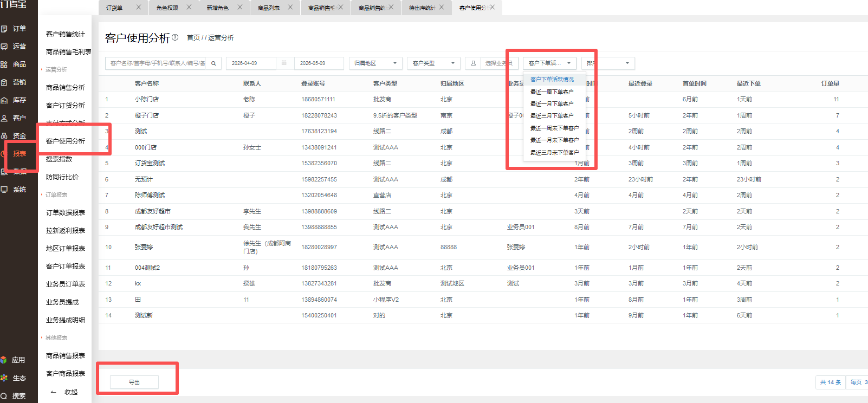Open the 客户 module in sidebar
Image resolution: width=868 pixels, height=403 pixels.
click(x=14, y=118)
